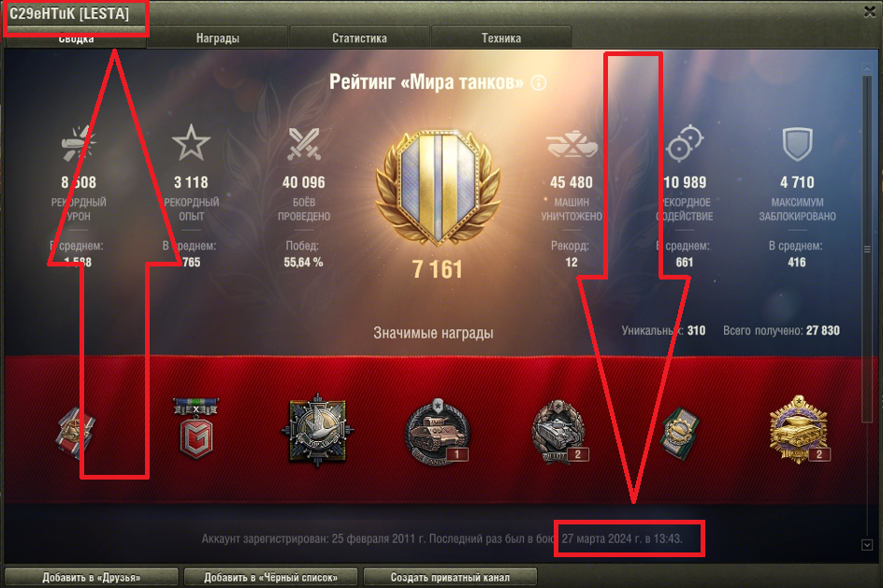The width and height of the screenshot is (883, 588).
Task: Click the record experience star icon
Action: (191, 143)
